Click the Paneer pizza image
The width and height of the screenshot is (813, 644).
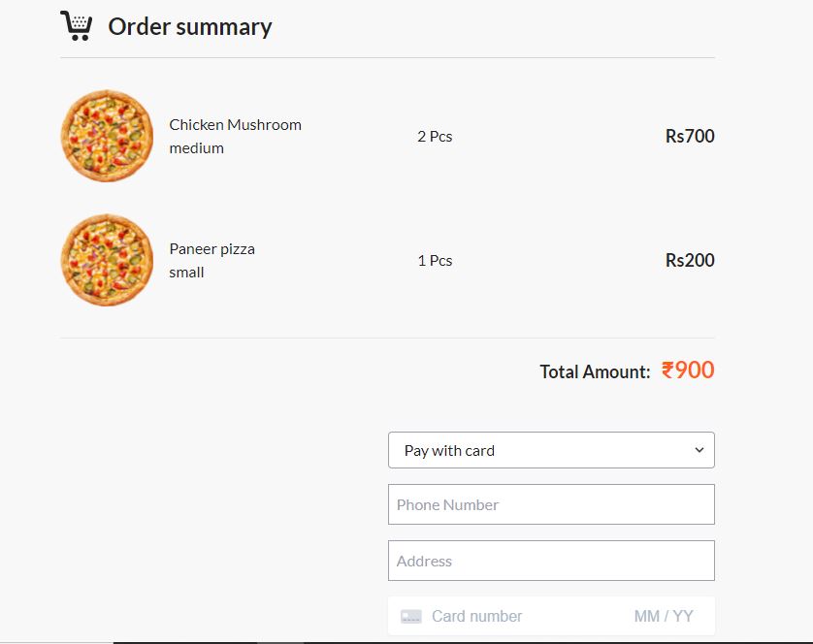[x=107, y=260]
